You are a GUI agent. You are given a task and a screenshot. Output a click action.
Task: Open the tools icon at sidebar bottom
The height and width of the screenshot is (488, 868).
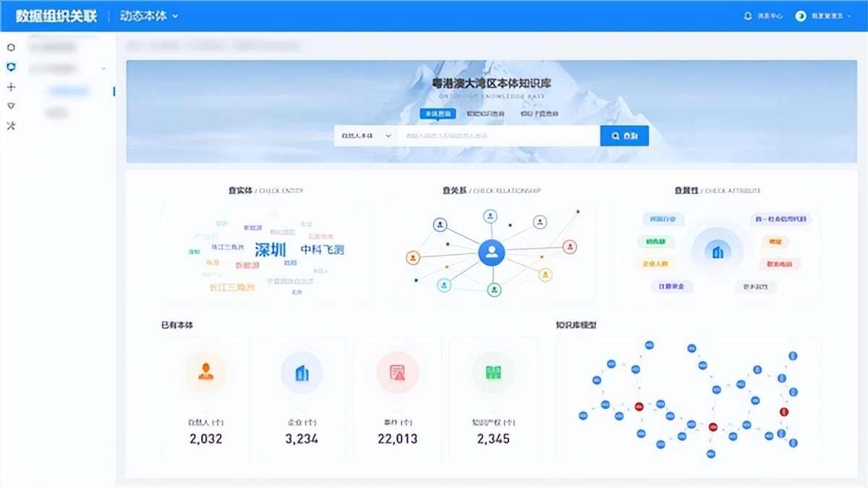click(x=11, y=127)
